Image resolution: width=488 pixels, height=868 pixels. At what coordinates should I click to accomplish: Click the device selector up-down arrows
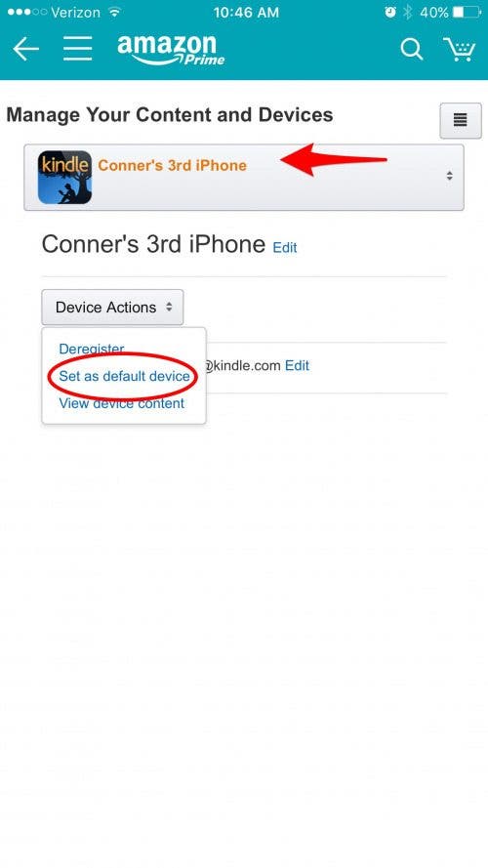click(x=449, y=176)
